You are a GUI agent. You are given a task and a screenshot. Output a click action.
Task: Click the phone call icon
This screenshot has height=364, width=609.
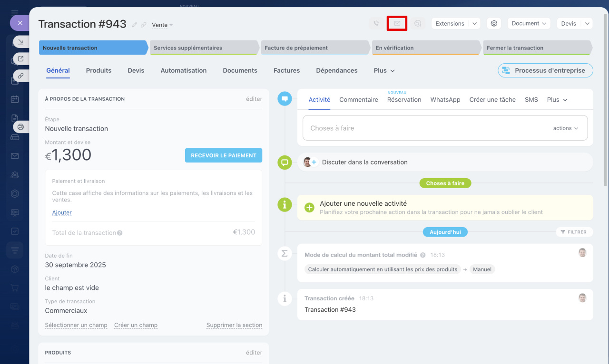tap(376, 23)
